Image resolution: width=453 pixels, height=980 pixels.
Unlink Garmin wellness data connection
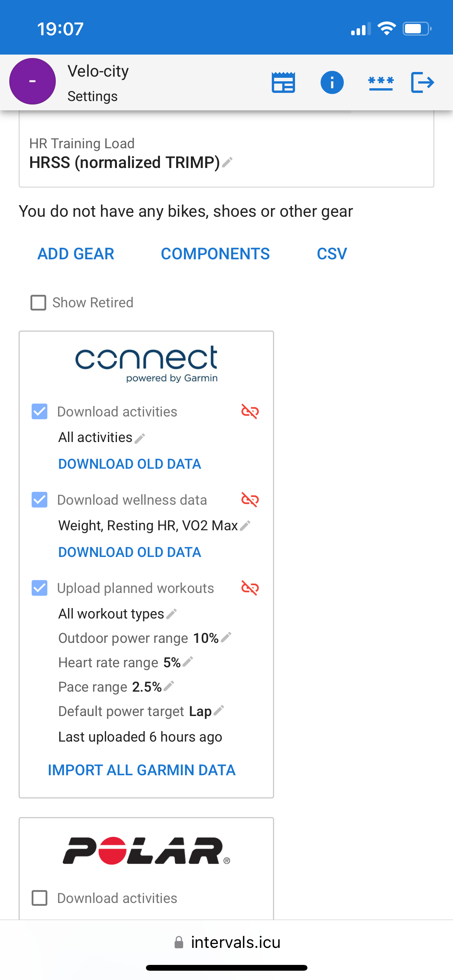click(x=250, y=500)
